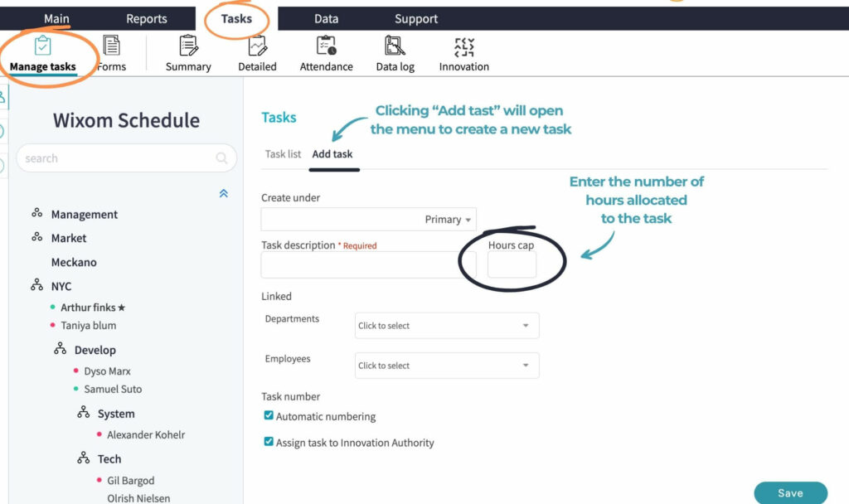Collapse the sidebar tree using the chevron
The height and width of the screenshot is (504, 849).
[x=222, y=193]
